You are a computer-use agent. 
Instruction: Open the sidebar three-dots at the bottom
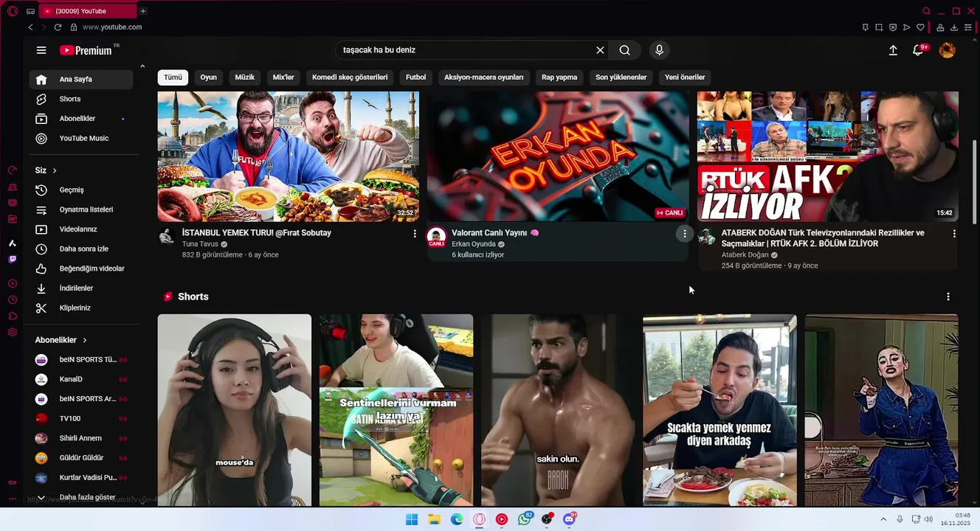point(13,499)
